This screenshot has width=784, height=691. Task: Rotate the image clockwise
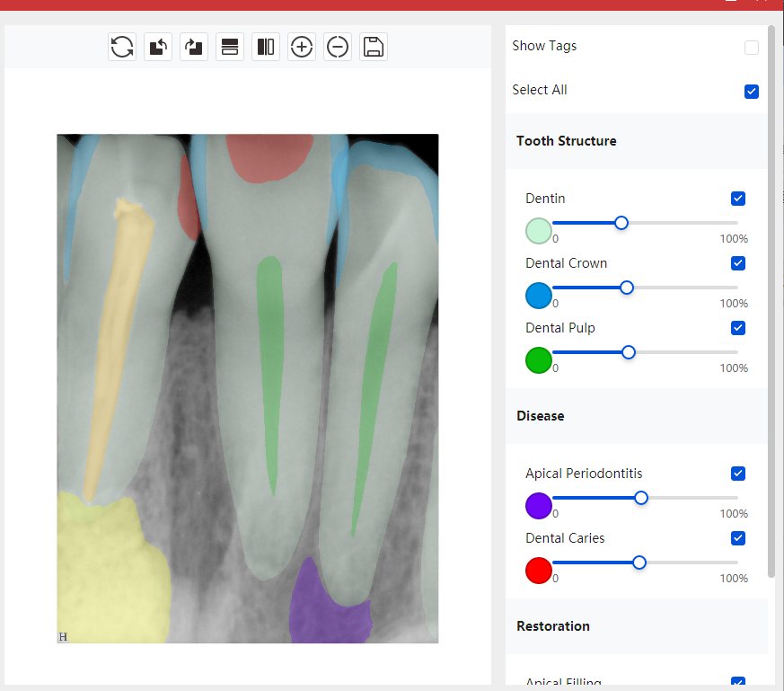194,47
